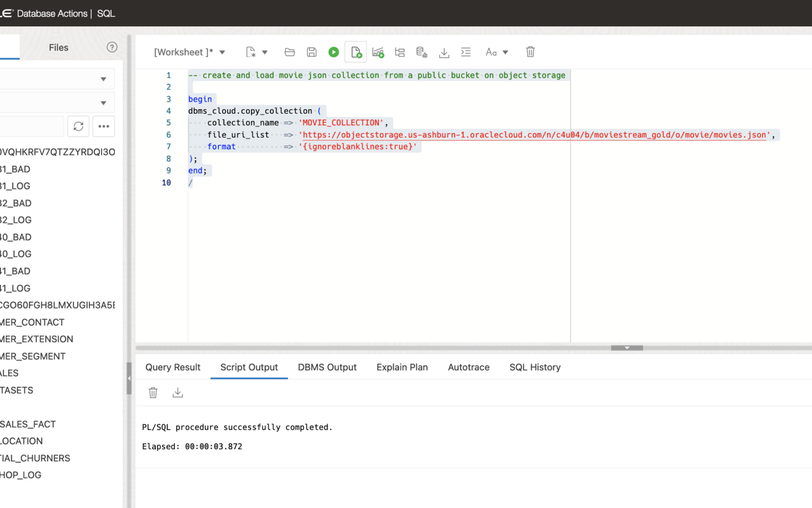812x508 pixels.
Task: Open a file into the worksheet
Action: pos(289,51)
